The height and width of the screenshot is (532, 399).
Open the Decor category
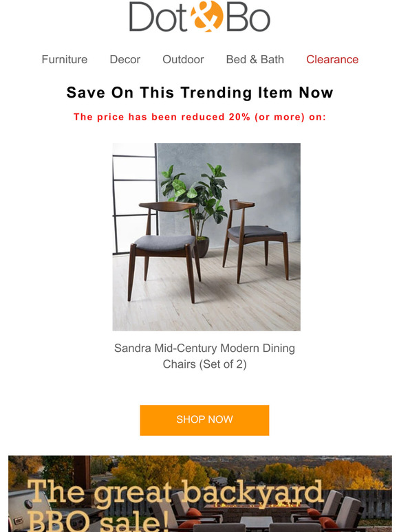(125, 59)
